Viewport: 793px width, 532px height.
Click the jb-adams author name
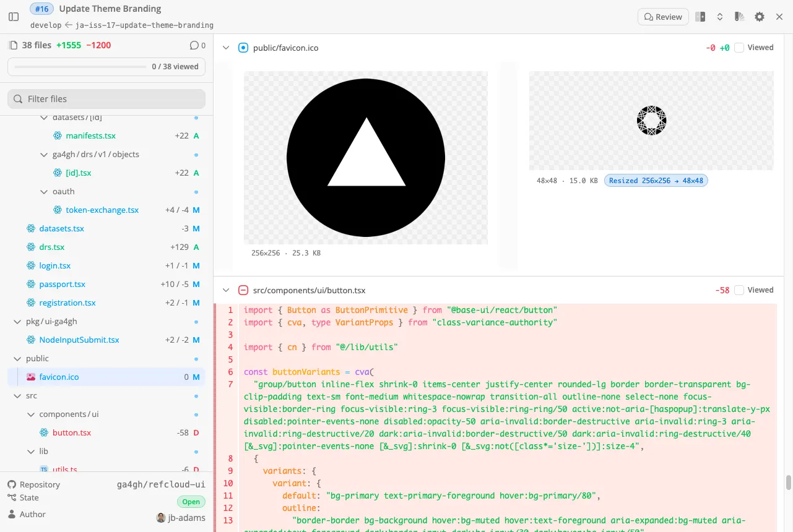click(x=186, y=518)
